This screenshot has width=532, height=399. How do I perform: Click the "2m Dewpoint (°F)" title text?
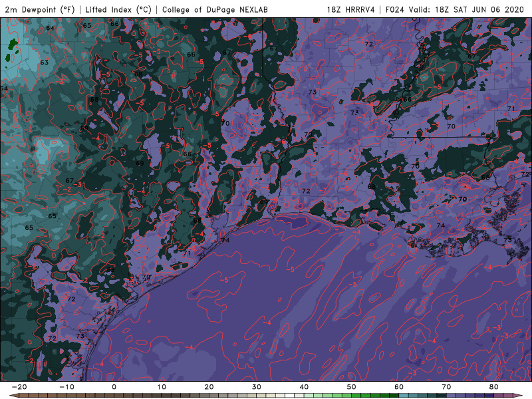pyautogui.click(x=40, y=9)
